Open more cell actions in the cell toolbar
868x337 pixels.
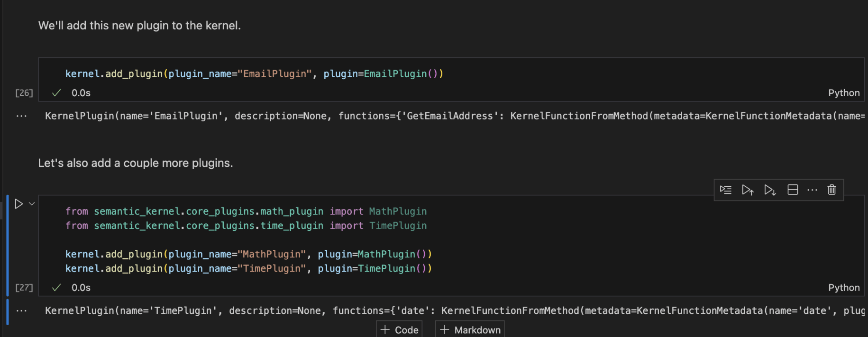[x=812, y=190]
